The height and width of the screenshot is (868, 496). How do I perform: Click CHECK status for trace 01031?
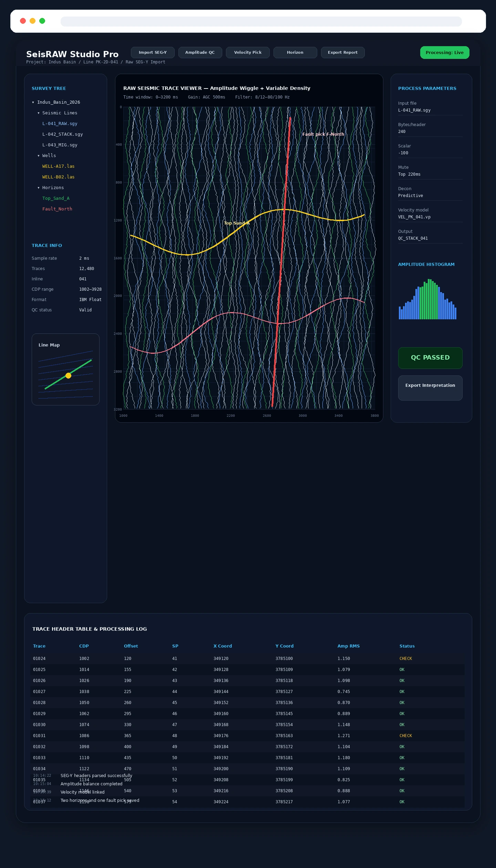coord(406,736)
